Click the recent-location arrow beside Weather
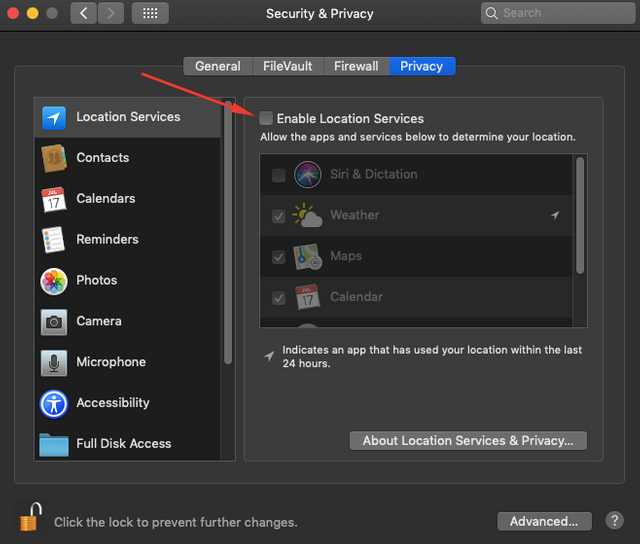This screenshot has width=640, height=544. 555,215
